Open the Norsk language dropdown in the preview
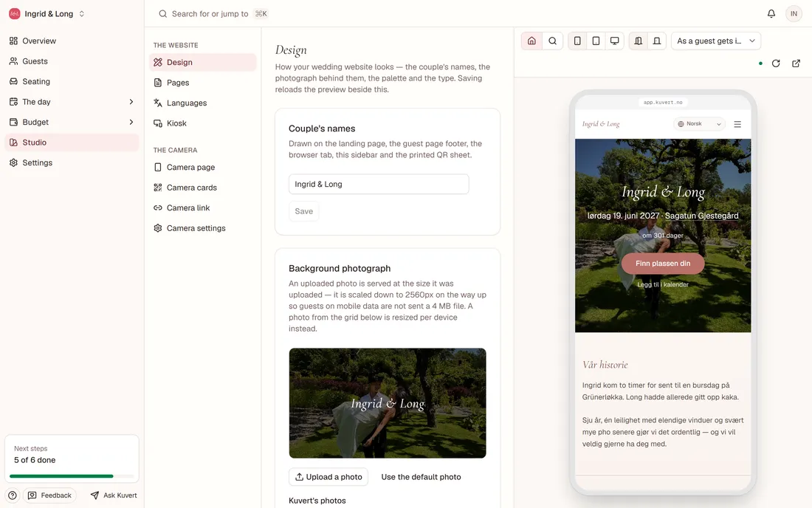Viewport: 812px width, 508px height. click(699, 124)
